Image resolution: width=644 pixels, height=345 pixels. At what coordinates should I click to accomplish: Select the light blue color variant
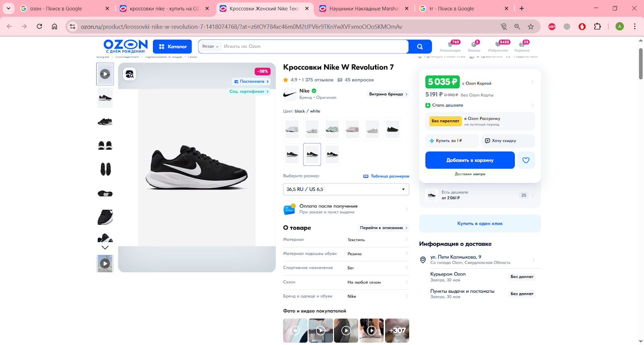tap(292, 129)
